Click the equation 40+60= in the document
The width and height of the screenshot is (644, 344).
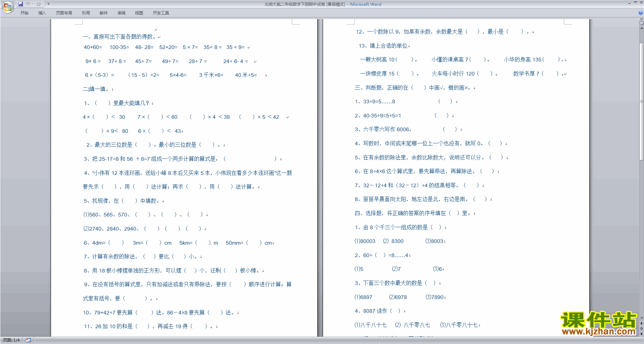point(93,47)
